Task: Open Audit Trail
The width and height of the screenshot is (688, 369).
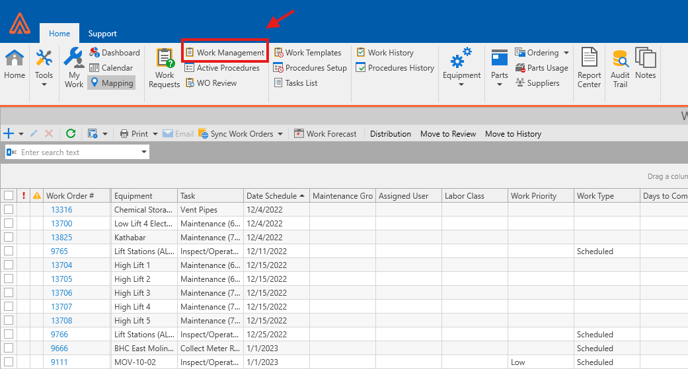Action: coord(620,68)
